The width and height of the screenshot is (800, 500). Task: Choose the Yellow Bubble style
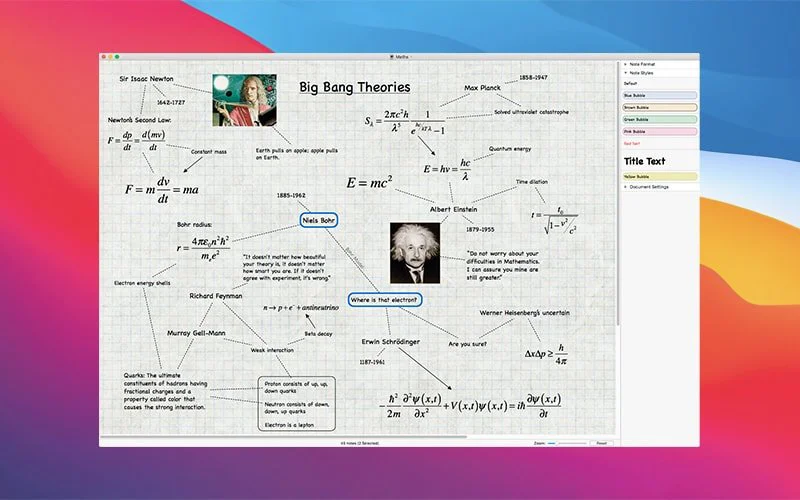(x=659, y=176)
